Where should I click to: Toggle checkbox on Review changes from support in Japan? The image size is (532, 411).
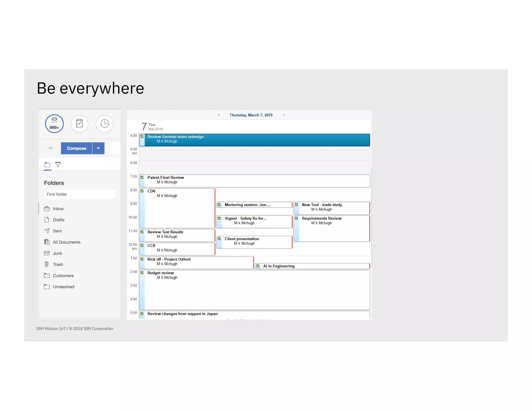142,314
